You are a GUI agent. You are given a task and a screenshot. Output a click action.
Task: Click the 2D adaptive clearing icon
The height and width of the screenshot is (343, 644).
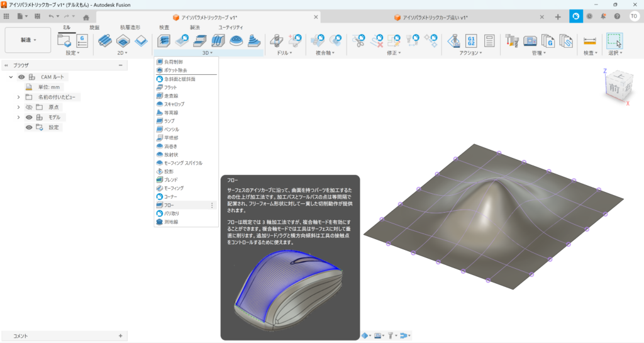(x=104, y=41)
